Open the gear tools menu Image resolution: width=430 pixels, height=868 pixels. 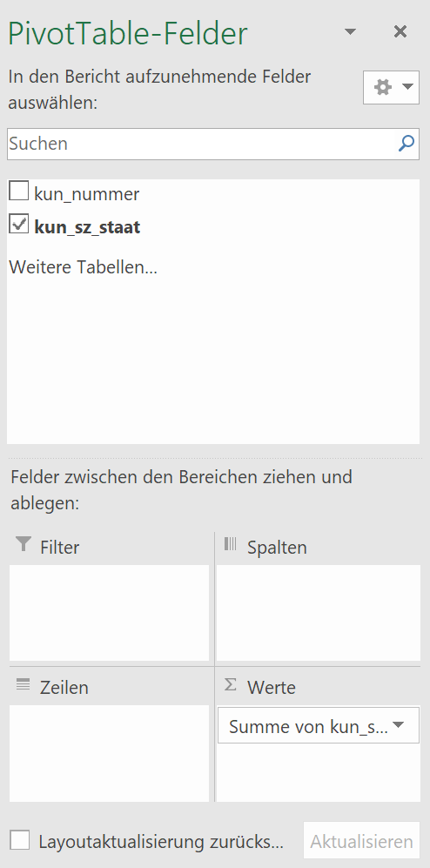pyautogui.click(x=391, y=87)
